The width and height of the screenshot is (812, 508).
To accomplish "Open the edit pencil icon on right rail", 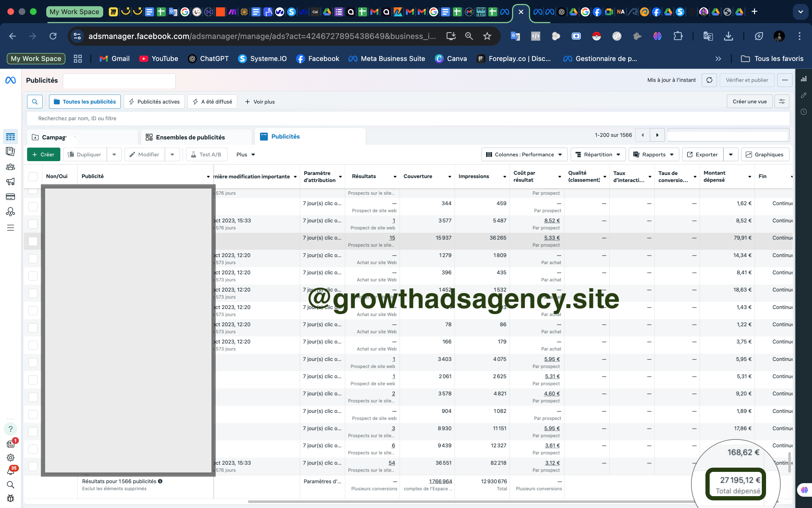I will point(804,95).
